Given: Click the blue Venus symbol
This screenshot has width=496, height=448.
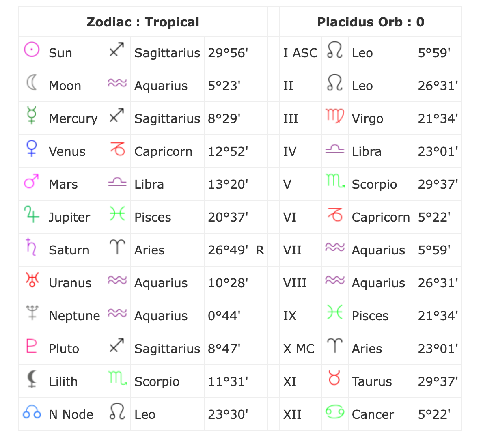Looking at the screenshot, I should [x=32, y=148].
